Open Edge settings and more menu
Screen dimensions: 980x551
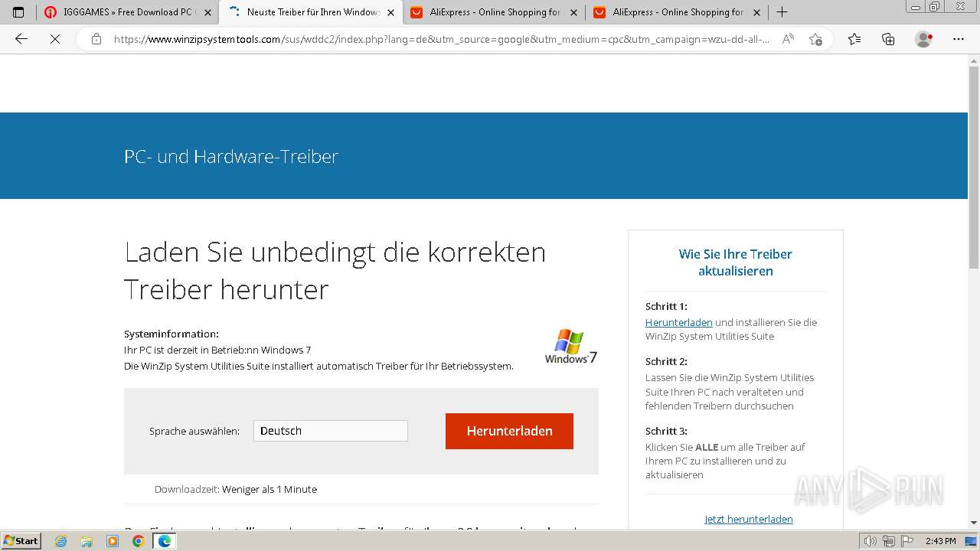[959, 39]
